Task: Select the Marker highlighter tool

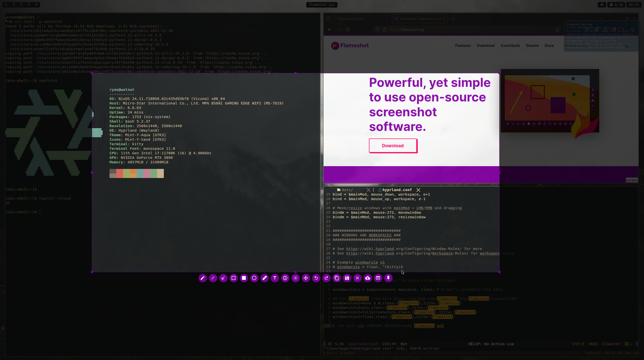Action: pos(264,278)
